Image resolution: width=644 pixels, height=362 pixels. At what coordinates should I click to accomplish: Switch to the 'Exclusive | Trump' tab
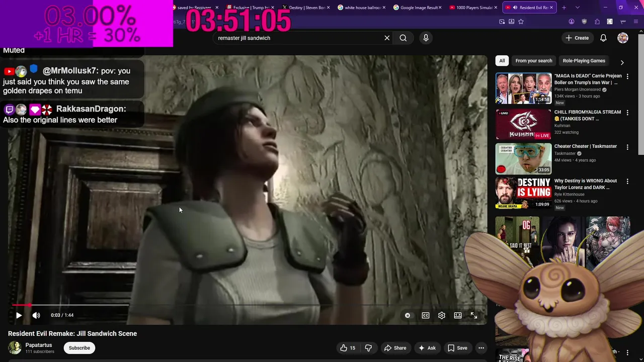250,8
